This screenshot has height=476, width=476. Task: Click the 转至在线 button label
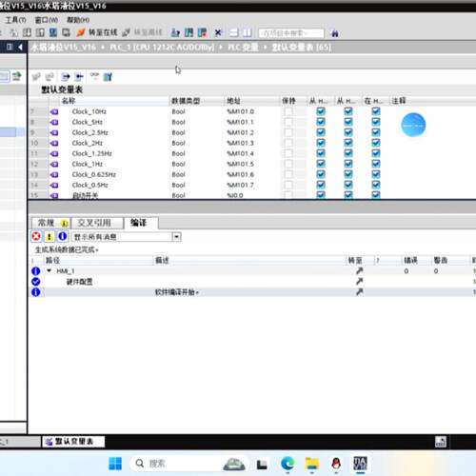click(103, 32)
